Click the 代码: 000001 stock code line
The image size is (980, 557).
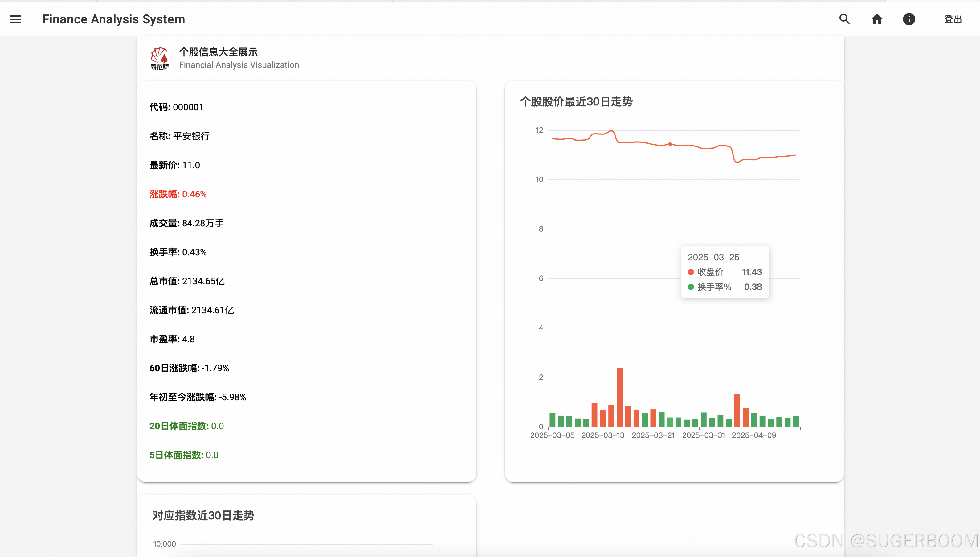(176, 107)
